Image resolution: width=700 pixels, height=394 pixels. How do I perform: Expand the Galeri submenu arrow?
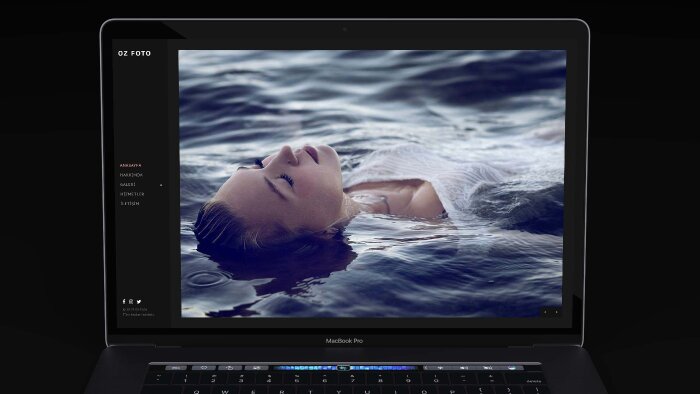click(x=161, y=185)
